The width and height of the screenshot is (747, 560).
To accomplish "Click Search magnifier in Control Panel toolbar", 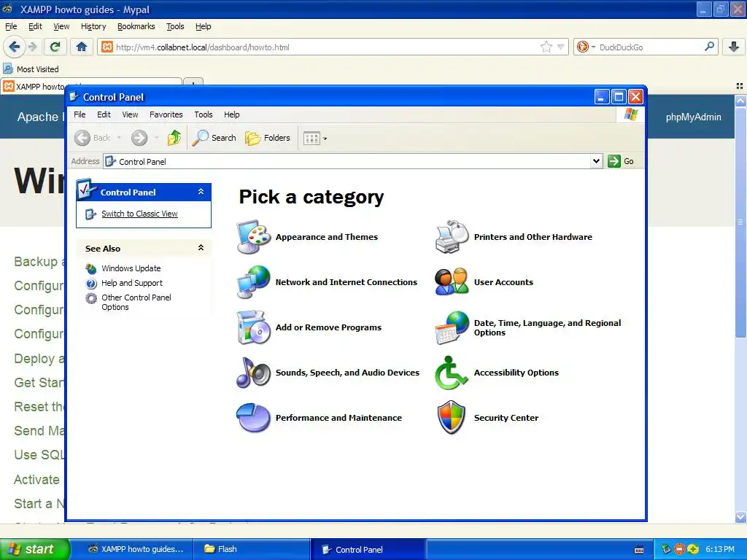I will pyautogui.click(x=214, y=138).
